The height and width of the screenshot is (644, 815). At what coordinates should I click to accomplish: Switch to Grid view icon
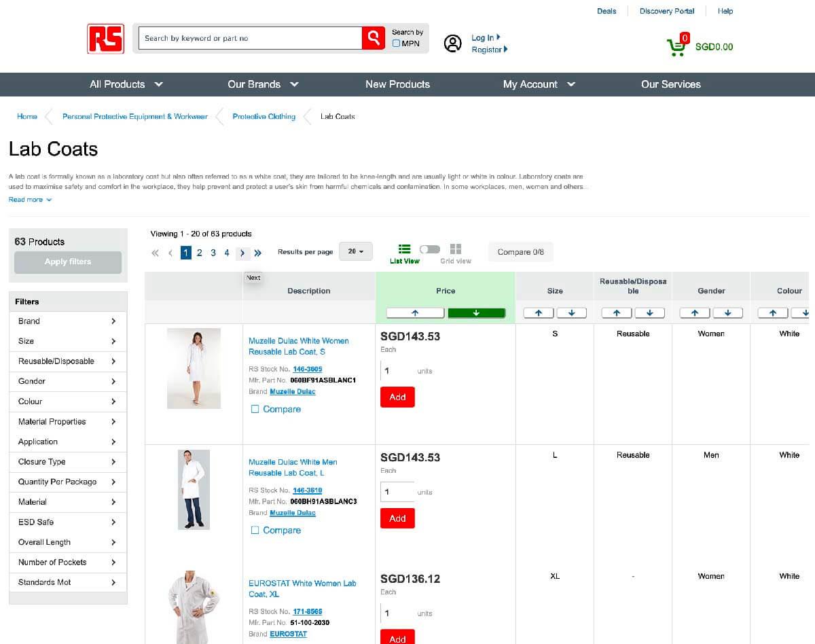(x=456, y=249)
